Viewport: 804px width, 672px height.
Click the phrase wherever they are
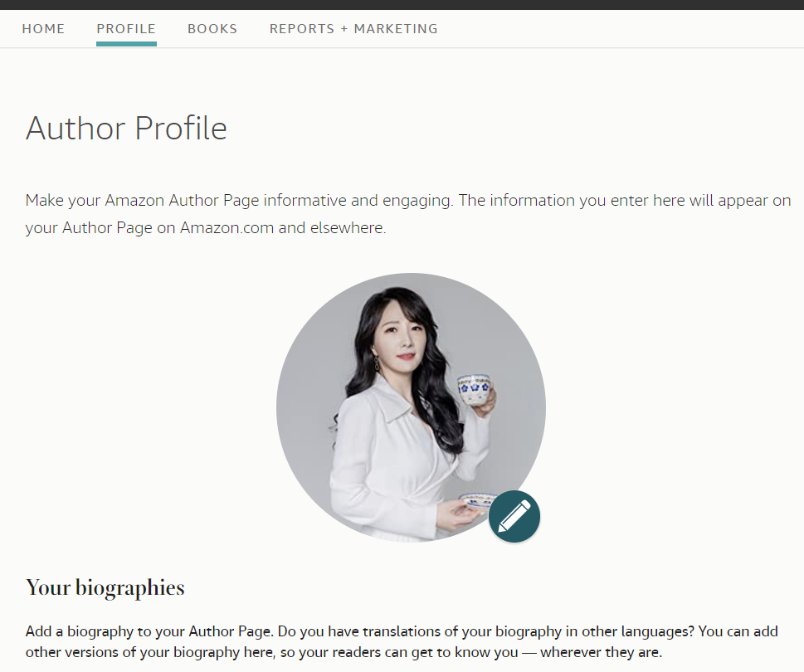coord(601,653)
